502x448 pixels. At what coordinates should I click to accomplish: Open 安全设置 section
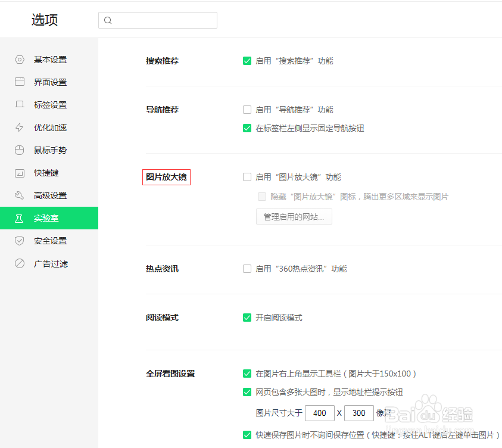[x=49, y=241]
